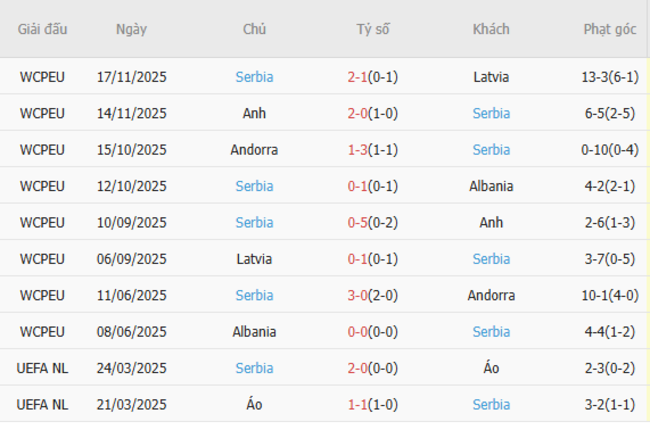This screenshot has width=650, height=430.
Task: Select away team Latvia in the 17/11/2025 row
Action: [491, 77]
